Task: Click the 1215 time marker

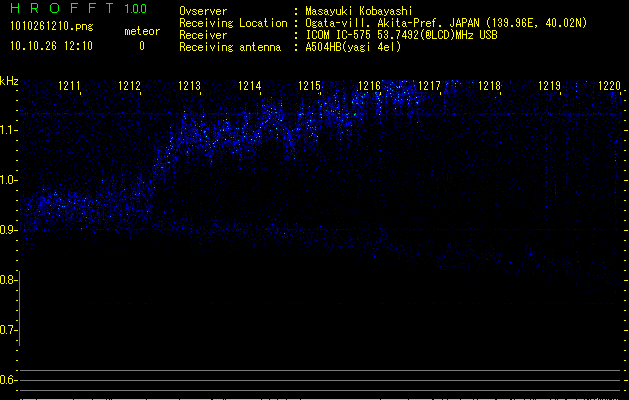Action: (310, 86)
